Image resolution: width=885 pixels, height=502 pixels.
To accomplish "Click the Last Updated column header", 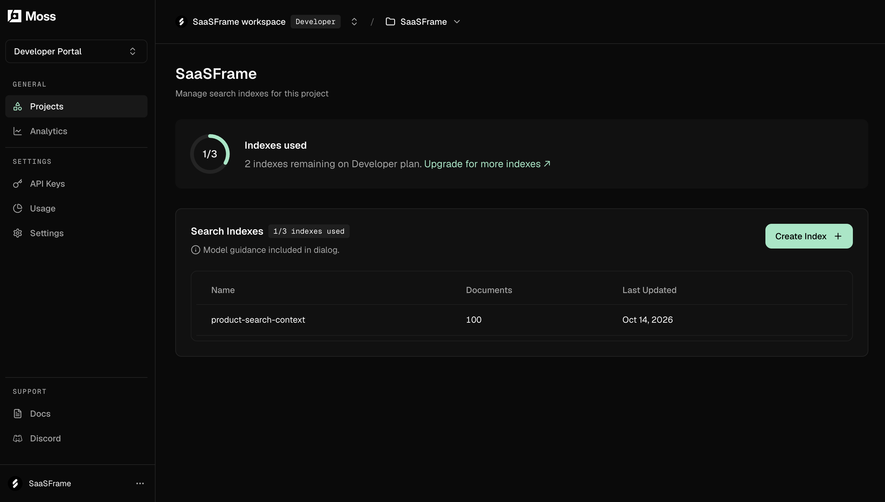I will (649, 290).
